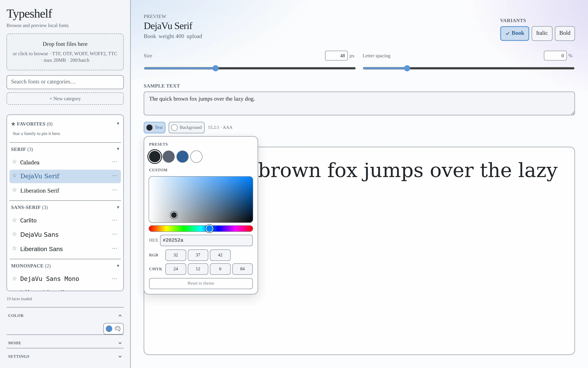Open more options for Carlito
Viewport: 588px width, 368px height.
pyautogui.click(x=115, y=220)
